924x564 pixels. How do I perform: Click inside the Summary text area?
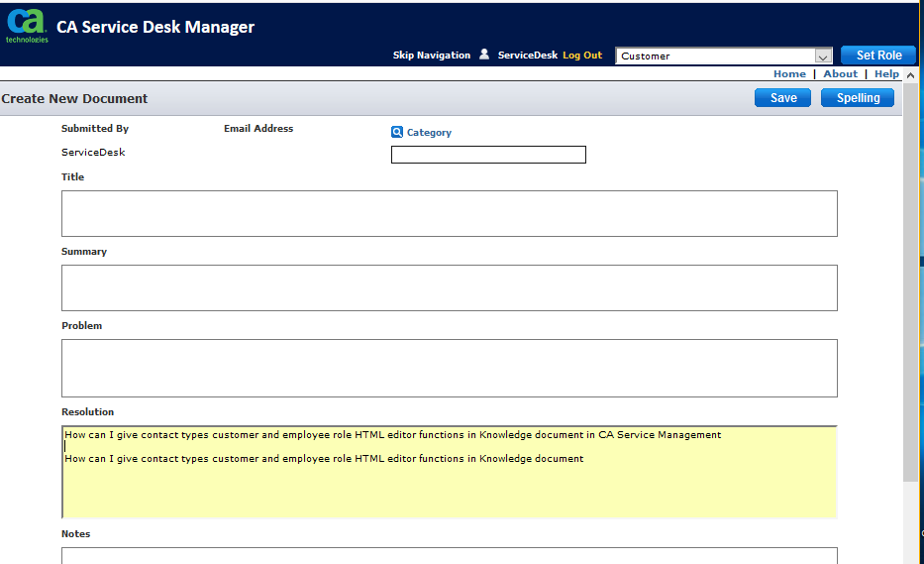tap(449, 287)
